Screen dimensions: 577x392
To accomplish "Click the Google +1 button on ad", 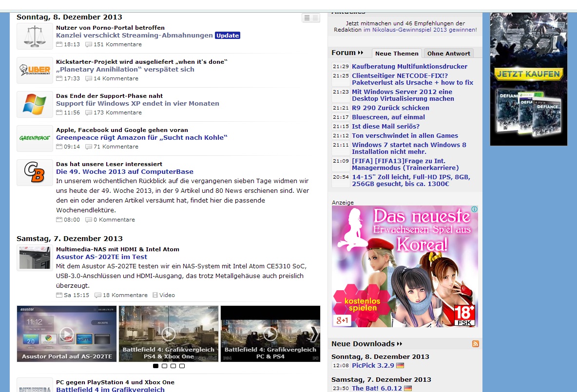I will [342, 320].
